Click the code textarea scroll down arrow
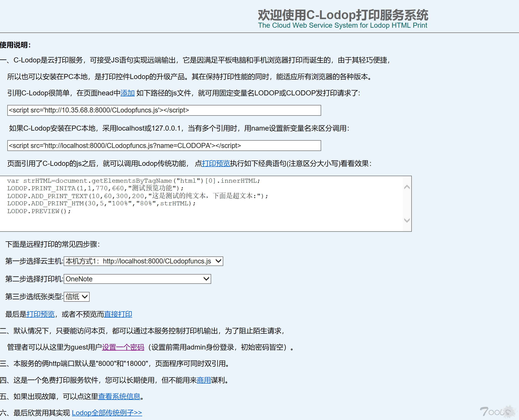Viewport: 519px width, 420px height. pos(407,220)
